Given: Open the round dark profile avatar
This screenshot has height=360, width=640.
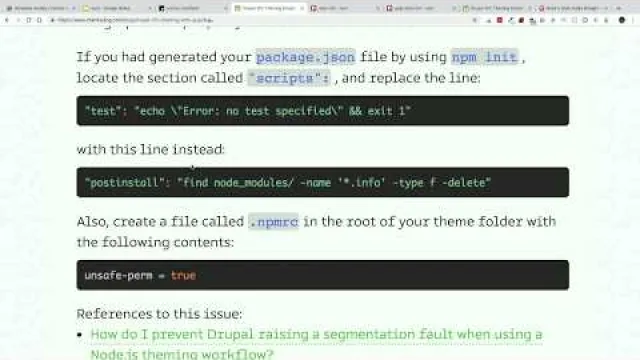Looking at the screenshot, I should click(622, 20).
